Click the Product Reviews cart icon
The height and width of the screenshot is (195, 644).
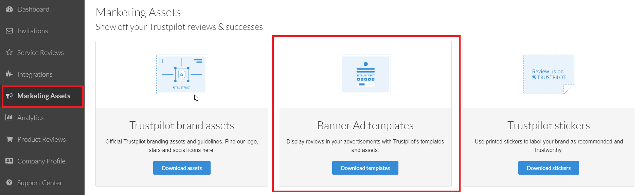[x=9, y=139]
